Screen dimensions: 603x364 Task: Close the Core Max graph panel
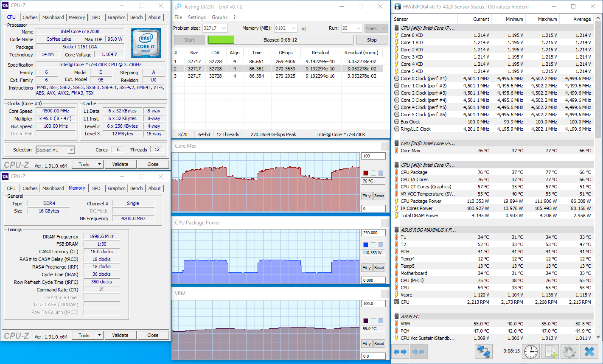pos(384,146)
